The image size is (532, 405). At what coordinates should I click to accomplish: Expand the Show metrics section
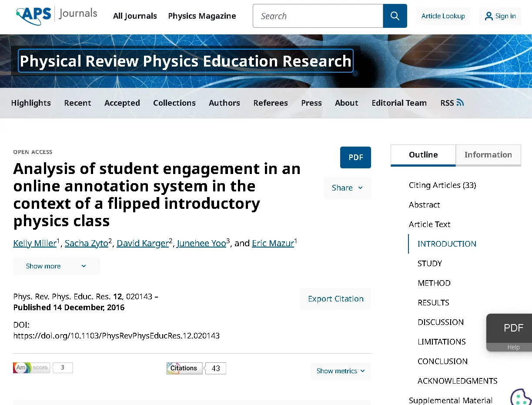click(341, 371)
